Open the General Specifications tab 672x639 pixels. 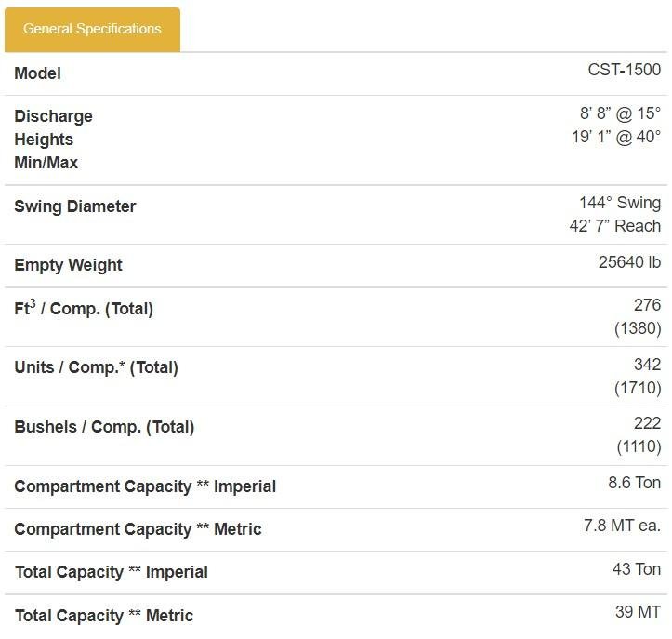tap(92, 29)
